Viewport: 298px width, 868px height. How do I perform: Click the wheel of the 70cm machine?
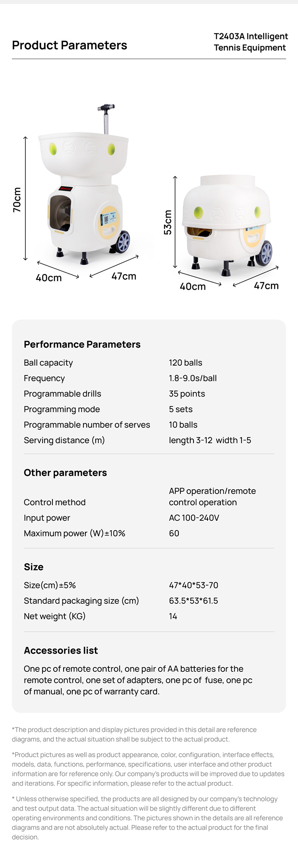click(x=124, y=241)
